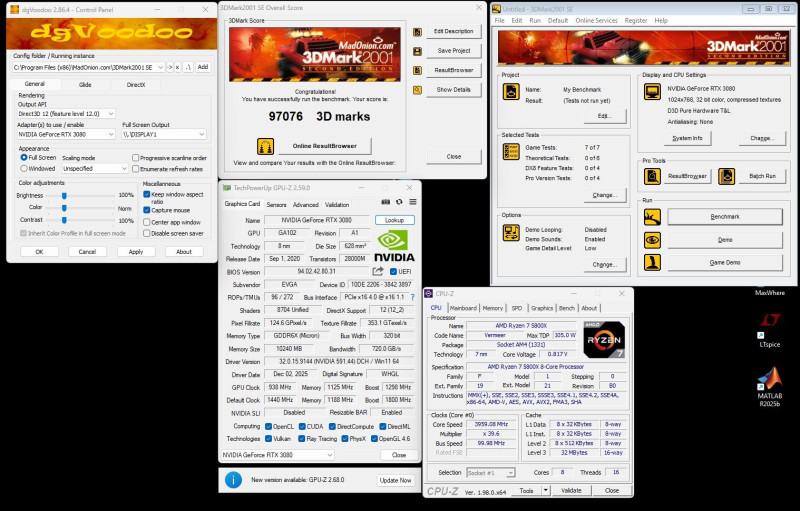Click the Game Demo joystick icon
The height and width of the screenshot is (511, 800).
(652, 263)
